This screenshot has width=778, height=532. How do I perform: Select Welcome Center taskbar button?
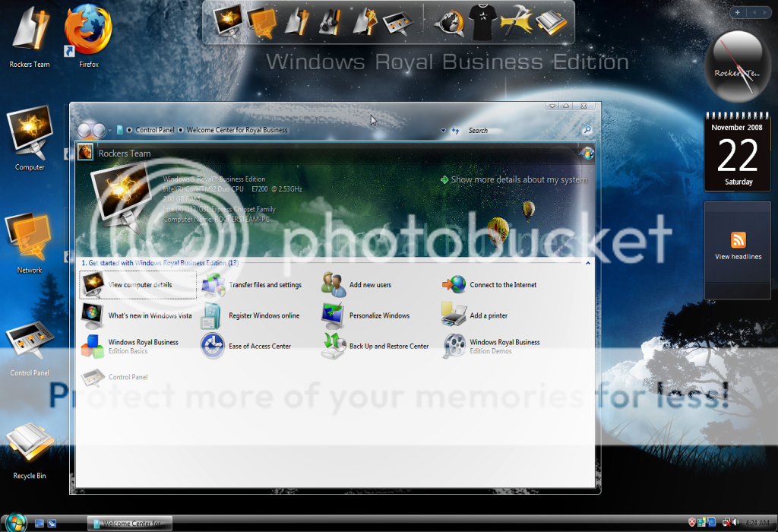(130, 523)
